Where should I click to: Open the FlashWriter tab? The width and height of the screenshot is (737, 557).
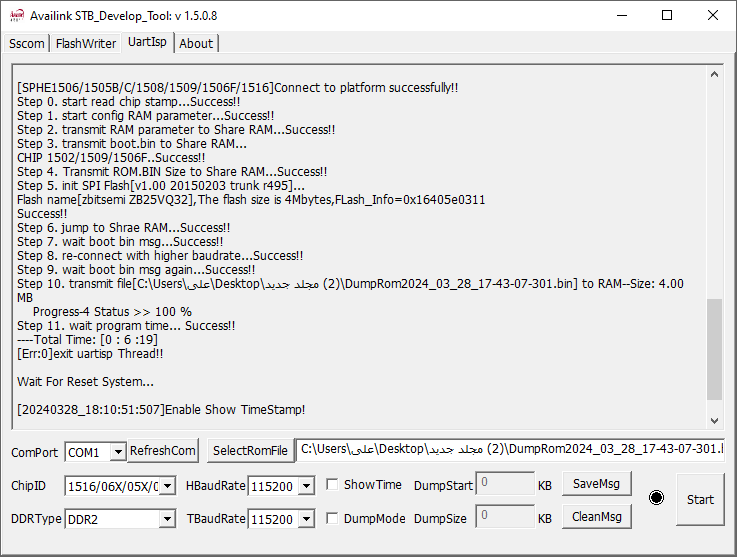[86, 43]
